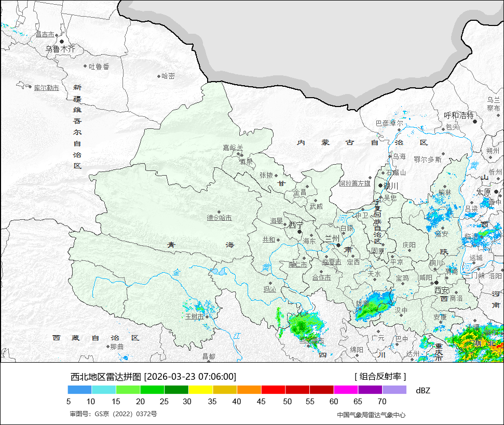504x425 pixels.
Task: Click the 巴彦淖尔 city label
Action: [x=389, y=123]
